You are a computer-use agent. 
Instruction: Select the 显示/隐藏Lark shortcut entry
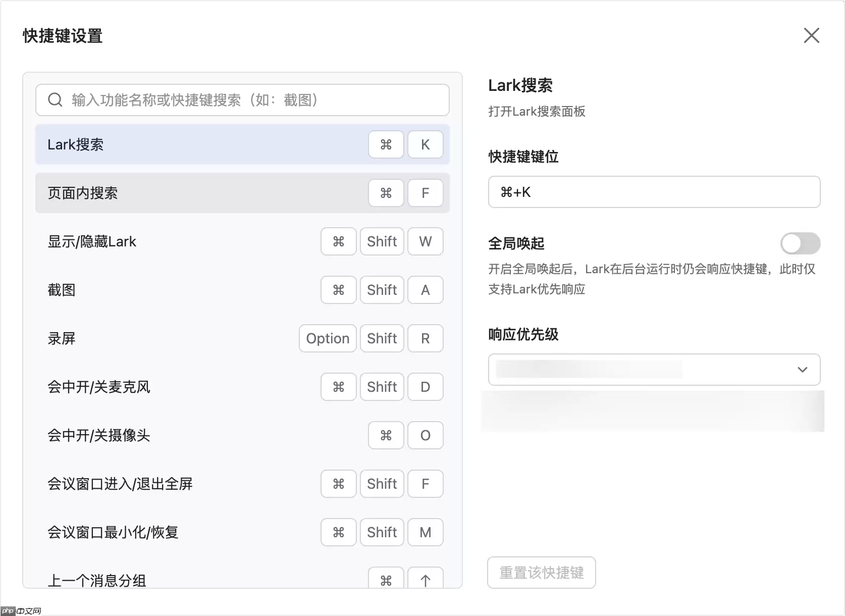(151, 241)
